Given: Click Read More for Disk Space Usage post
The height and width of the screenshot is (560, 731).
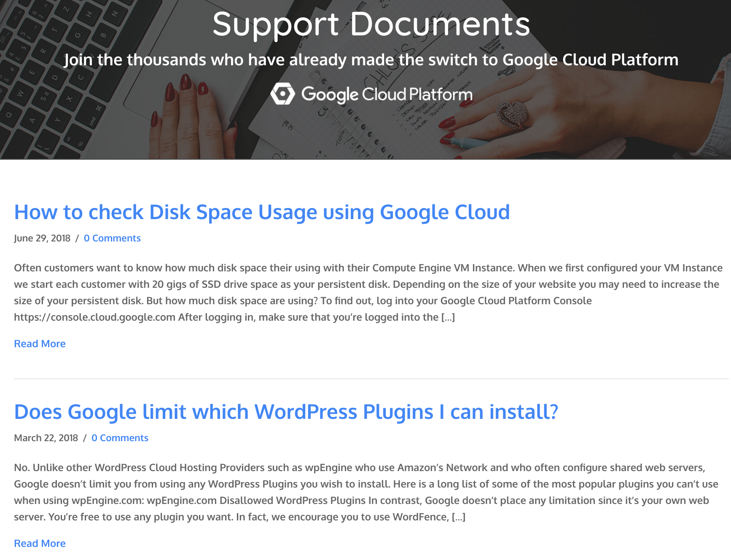Looking at the screenshot, I should (x=40, y=343).
